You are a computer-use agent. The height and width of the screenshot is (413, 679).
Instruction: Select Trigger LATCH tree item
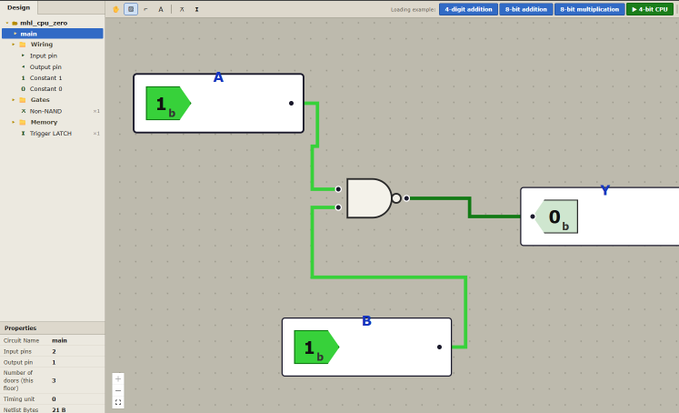(52, 133)
